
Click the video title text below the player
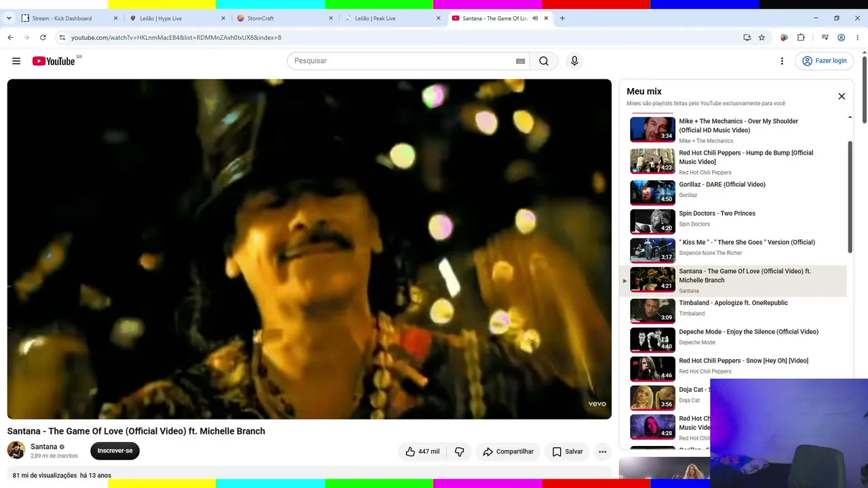(x=136, y=431)
